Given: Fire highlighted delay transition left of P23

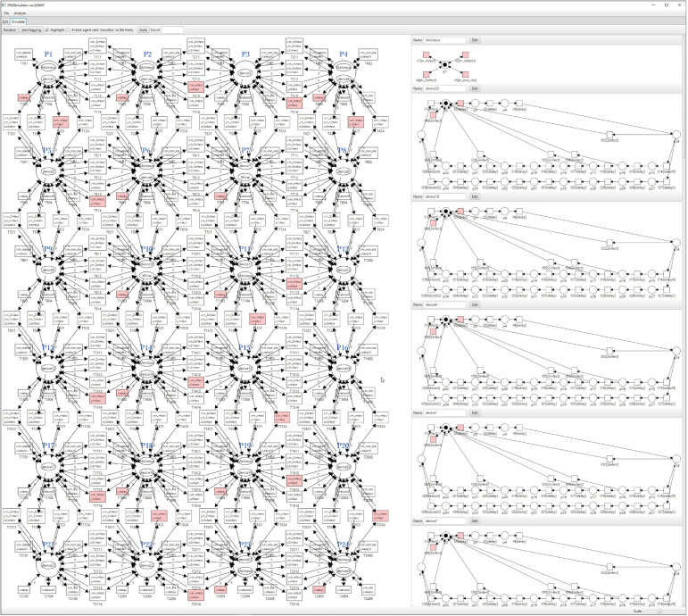Looking at the screenshot, I should pyautogui.click(x=220, y=590).
